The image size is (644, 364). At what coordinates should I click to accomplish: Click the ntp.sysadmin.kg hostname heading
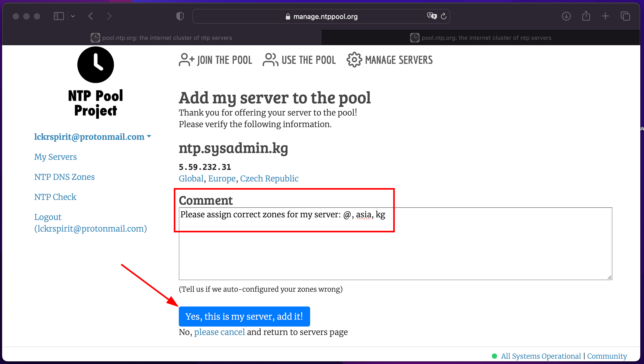(233, 149)
